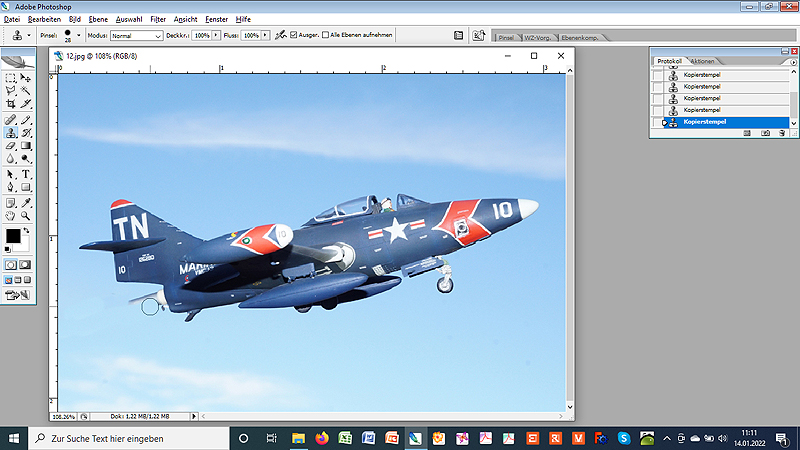The width and height of the screenshot is (800, 450).
Task: Open the Pinsel tab in palette well
Action: [506, 38]
